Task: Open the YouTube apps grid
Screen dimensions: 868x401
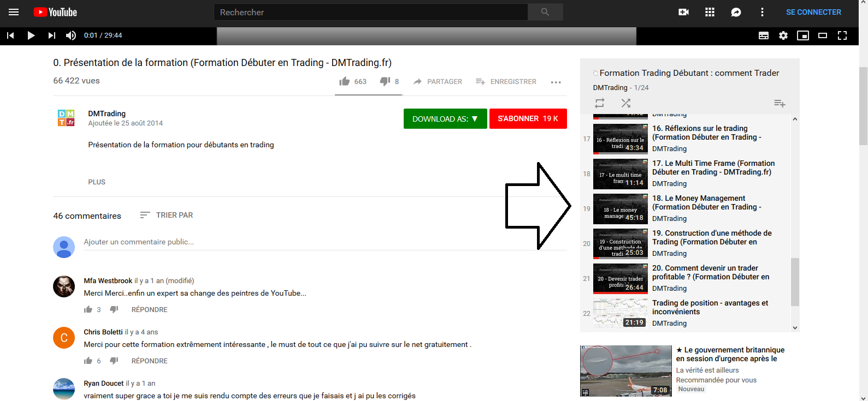Action: click(710, 12)
